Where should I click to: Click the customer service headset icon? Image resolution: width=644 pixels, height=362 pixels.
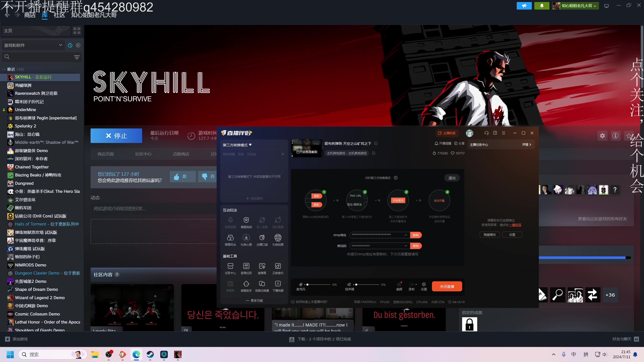click(486, 133)
